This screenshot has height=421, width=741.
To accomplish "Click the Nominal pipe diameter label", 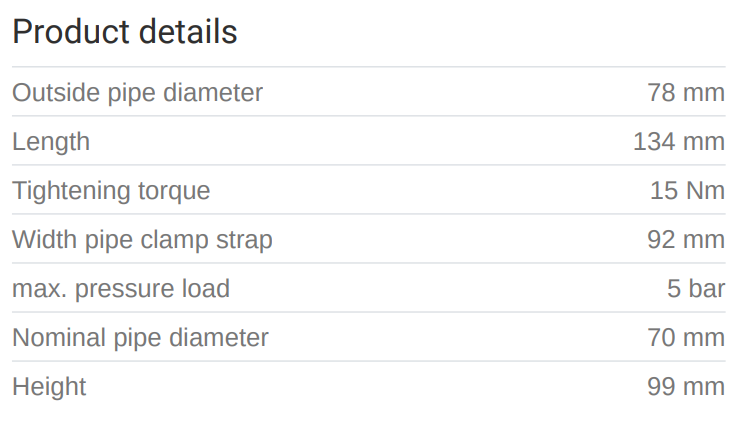I will pos(140,338).
